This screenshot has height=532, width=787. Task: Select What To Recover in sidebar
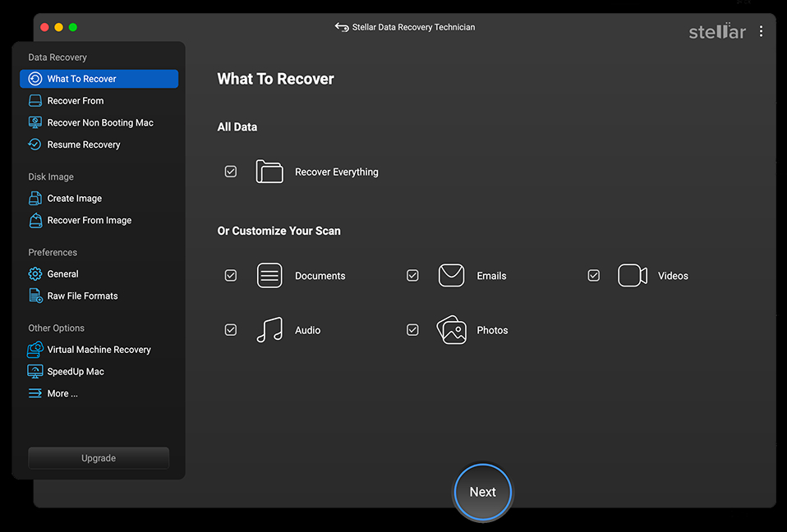click(99, 79)
